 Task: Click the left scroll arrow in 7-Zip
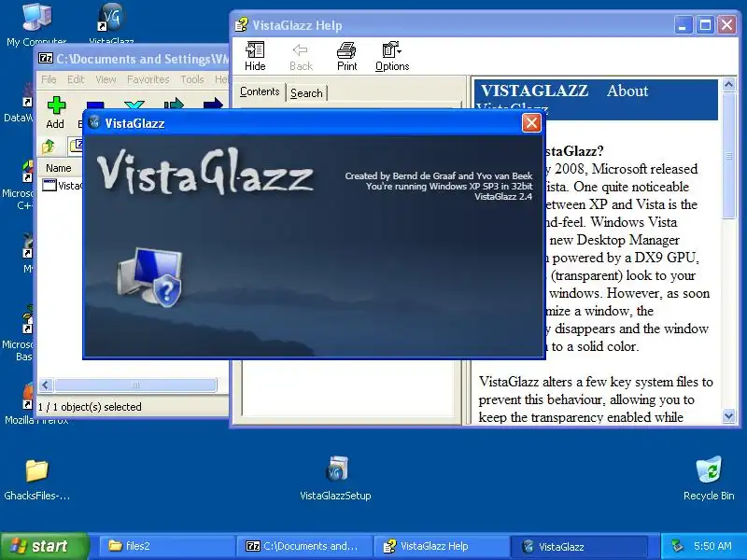(46, 385)
